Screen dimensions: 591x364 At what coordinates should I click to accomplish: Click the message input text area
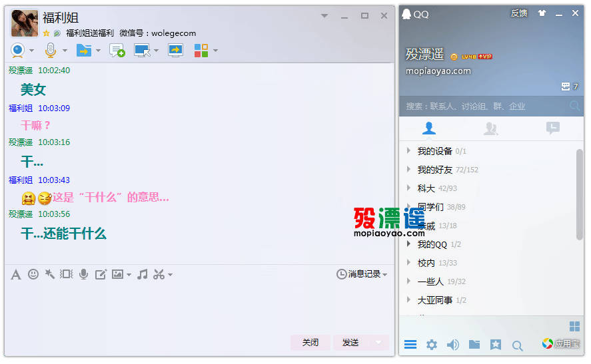[x=199, y=307]
